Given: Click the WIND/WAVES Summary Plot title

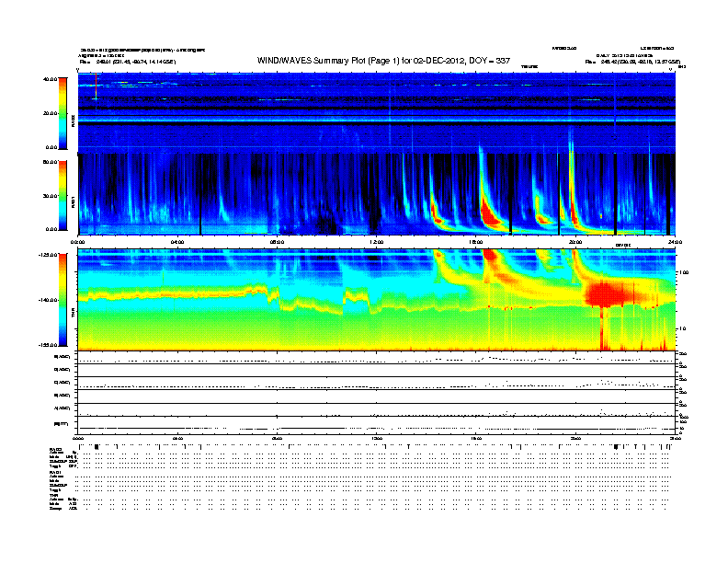Looking at the screenshot, I should click(x=383, y=61).
